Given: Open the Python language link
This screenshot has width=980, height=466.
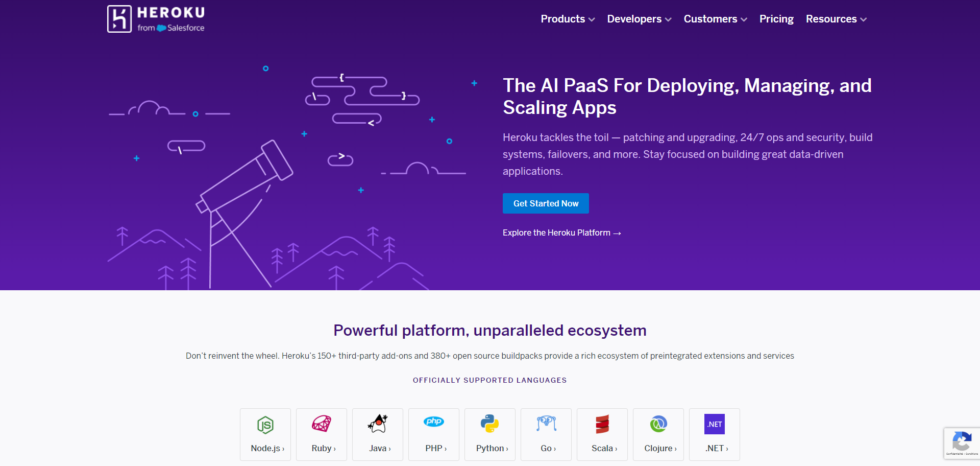Looking at the screenshot, I should point(490,434).
